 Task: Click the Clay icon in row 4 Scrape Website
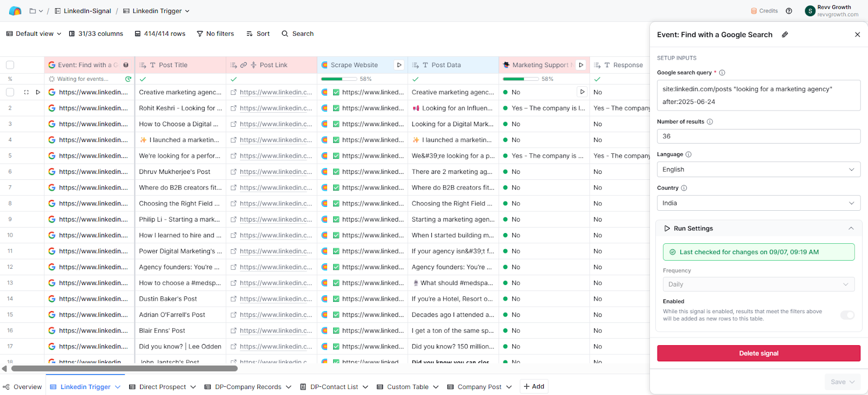[x=324, y=140]
